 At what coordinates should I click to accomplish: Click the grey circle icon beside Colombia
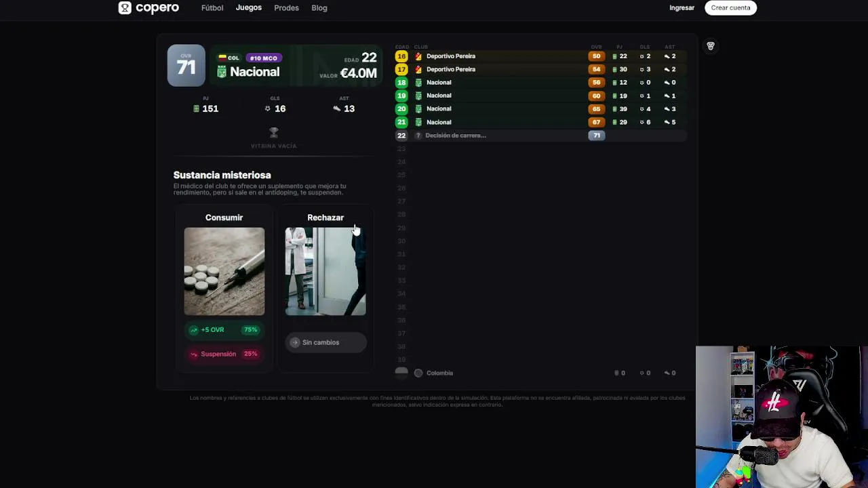418,373
